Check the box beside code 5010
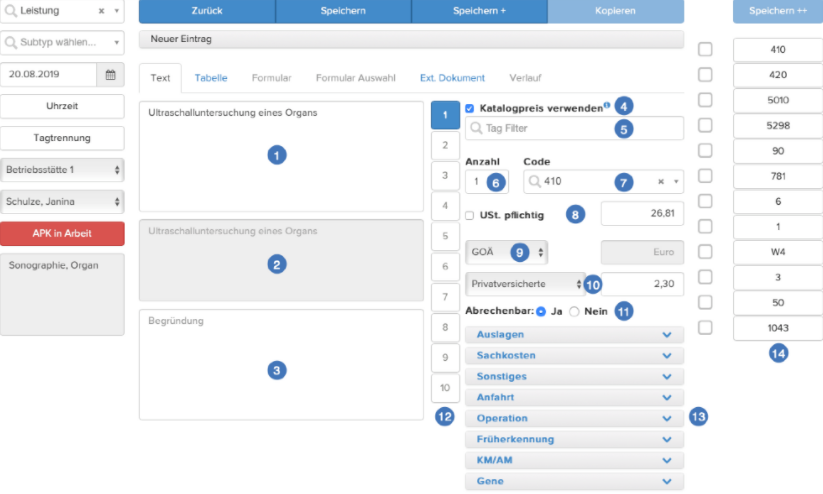 point(705,100)
